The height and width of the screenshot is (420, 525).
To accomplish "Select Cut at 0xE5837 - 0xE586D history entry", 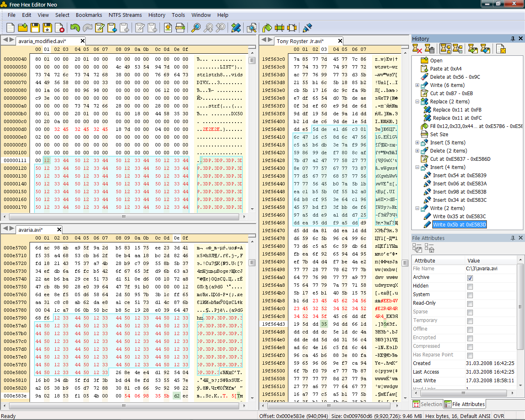I will (x=460, y=159).
